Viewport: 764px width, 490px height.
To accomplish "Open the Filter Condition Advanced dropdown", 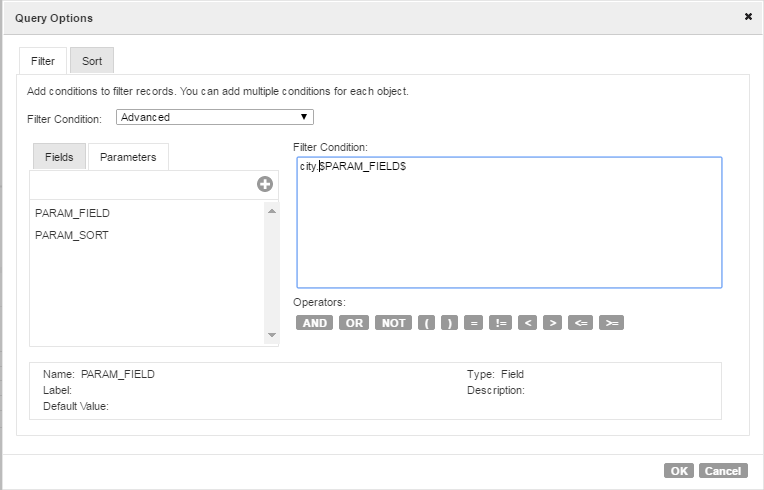I will [215, 117].
